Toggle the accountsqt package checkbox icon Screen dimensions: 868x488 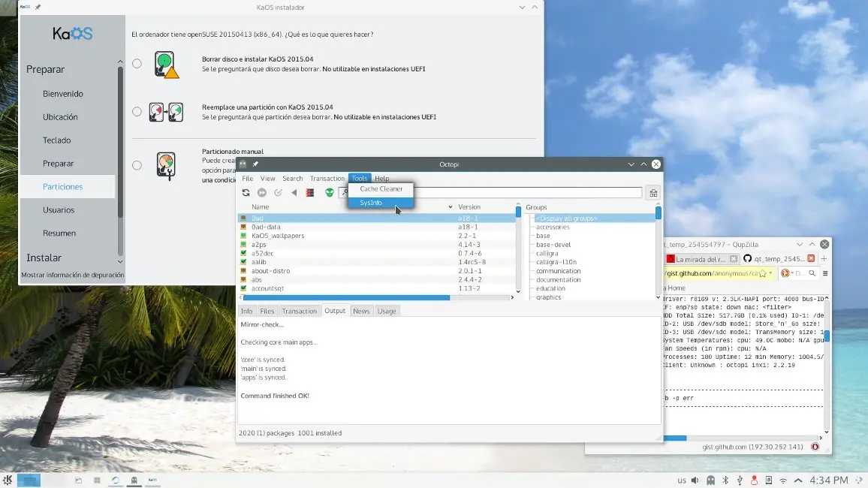[x=243, y=288]
